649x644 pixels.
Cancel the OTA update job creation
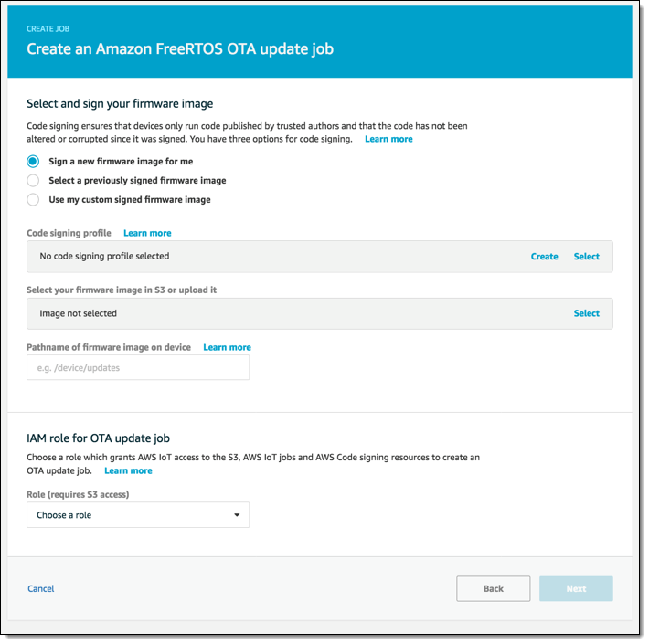click(x=41, y=589)
